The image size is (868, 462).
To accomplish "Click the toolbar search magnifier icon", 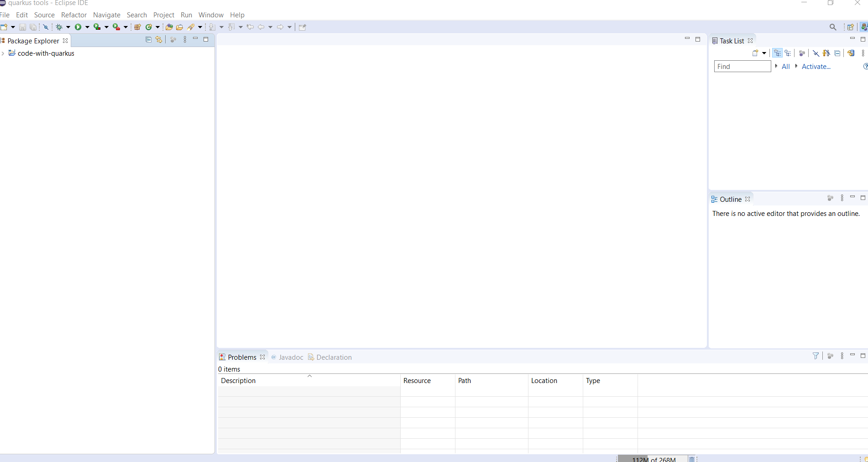I will click(x=833, y=27).
